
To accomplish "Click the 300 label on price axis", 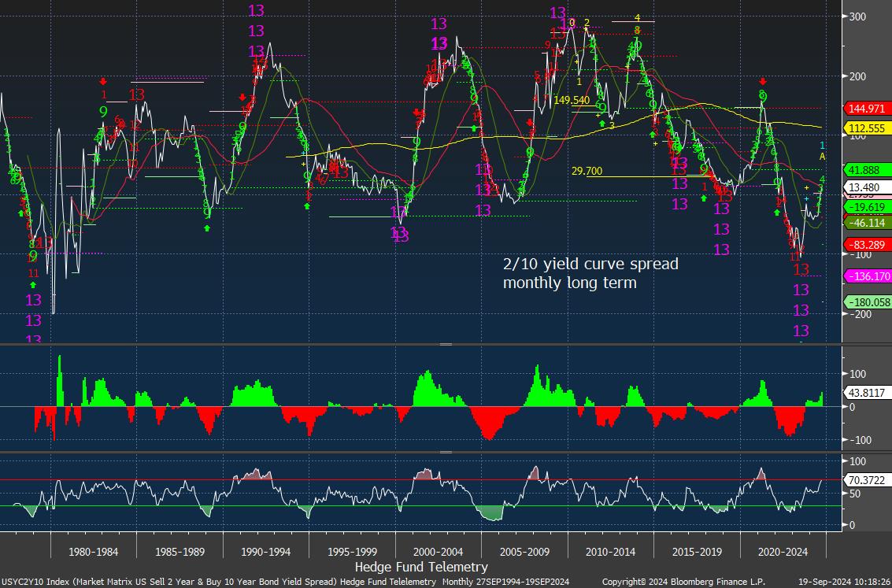I will click(x=858, y=17).
